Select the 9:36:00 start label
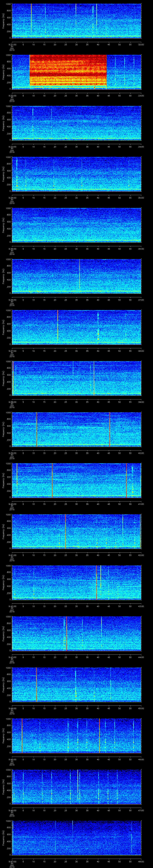The width and height of the screenshot is (153, 868). coord(12,300)
